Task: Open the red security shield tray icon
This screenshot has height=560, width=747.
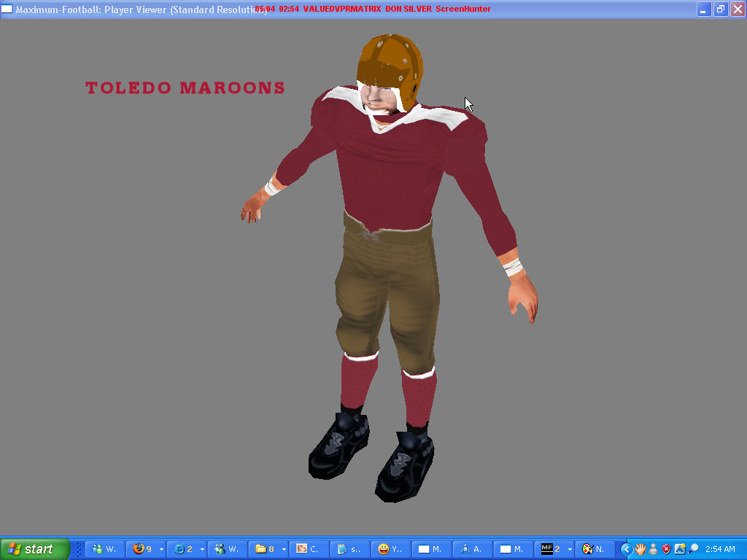Action: tap(666, 549)
